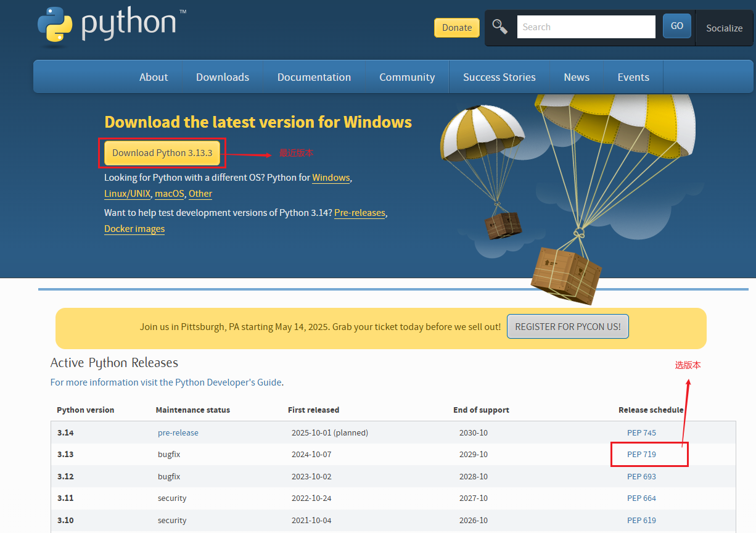Open the Documentation menu
Screen dimensions: 756x533
[x=314, y=76]
